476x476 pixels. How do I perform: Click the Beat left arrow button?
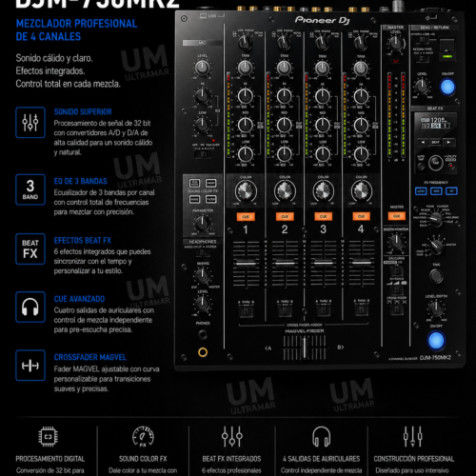coord(423,142)
